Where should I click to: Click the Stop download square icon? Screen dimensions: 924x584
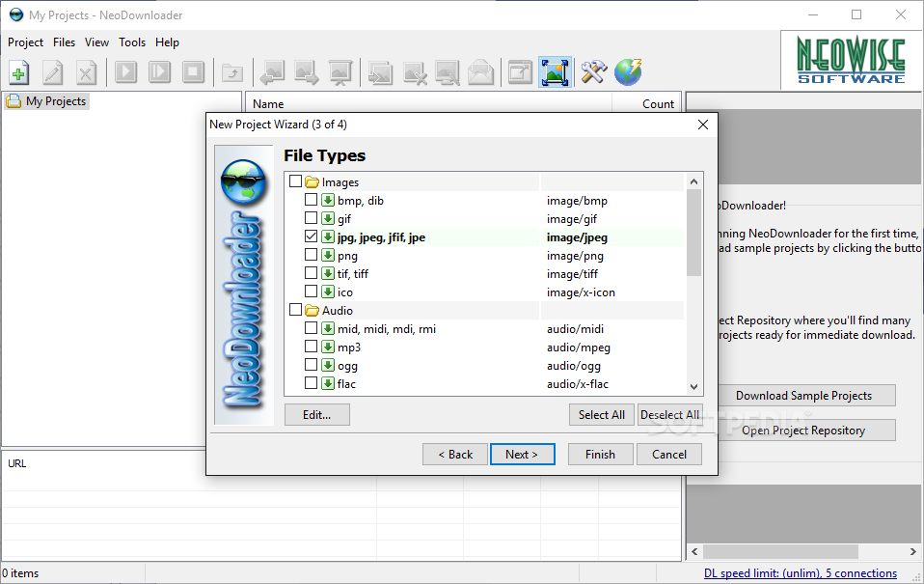(x=193, y=72)
